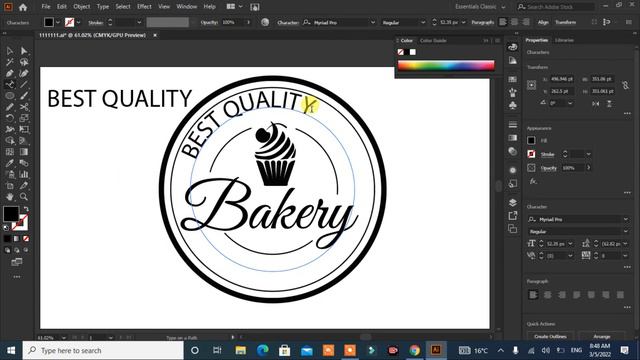Screen dimensions: 640x360
Task: Open the rotation angle dropdown in Transform
Action: point(570,103)
